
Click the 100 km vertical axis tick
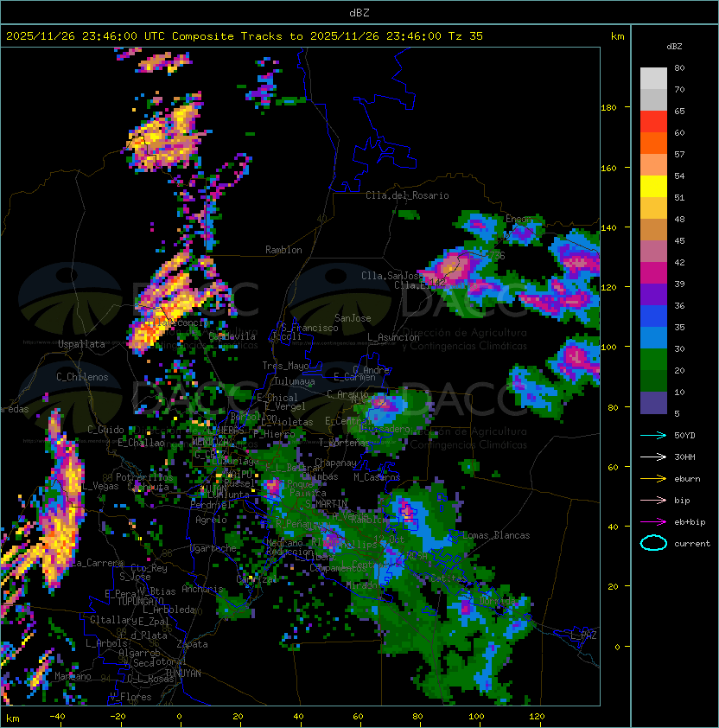pos(608,347)
